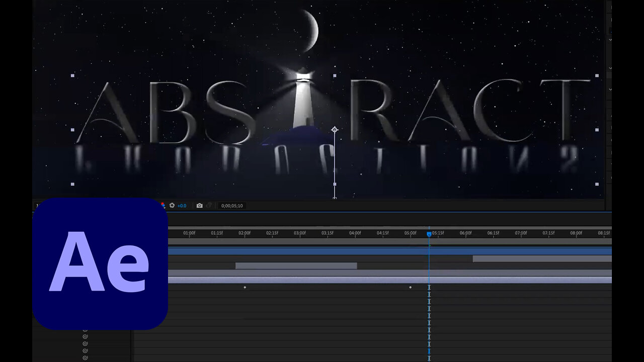
Task: Click the middle-left bounding box handle
Action: click(x=72, y=130)
